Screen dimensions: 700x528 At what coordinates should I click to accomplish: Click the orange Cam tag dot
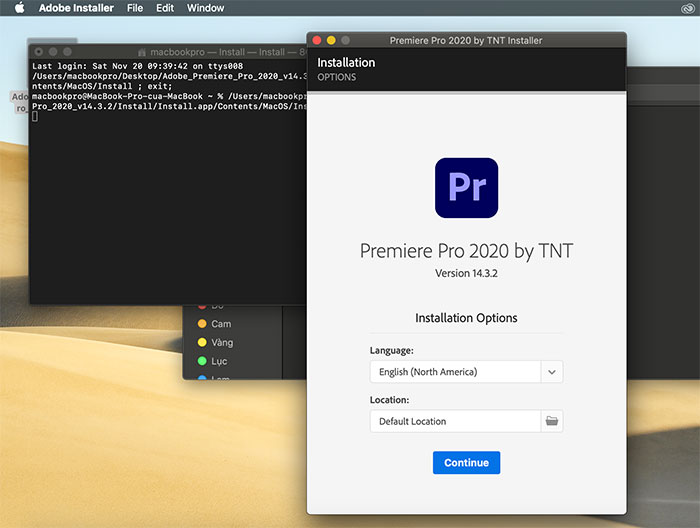click(x=202, y=324)
